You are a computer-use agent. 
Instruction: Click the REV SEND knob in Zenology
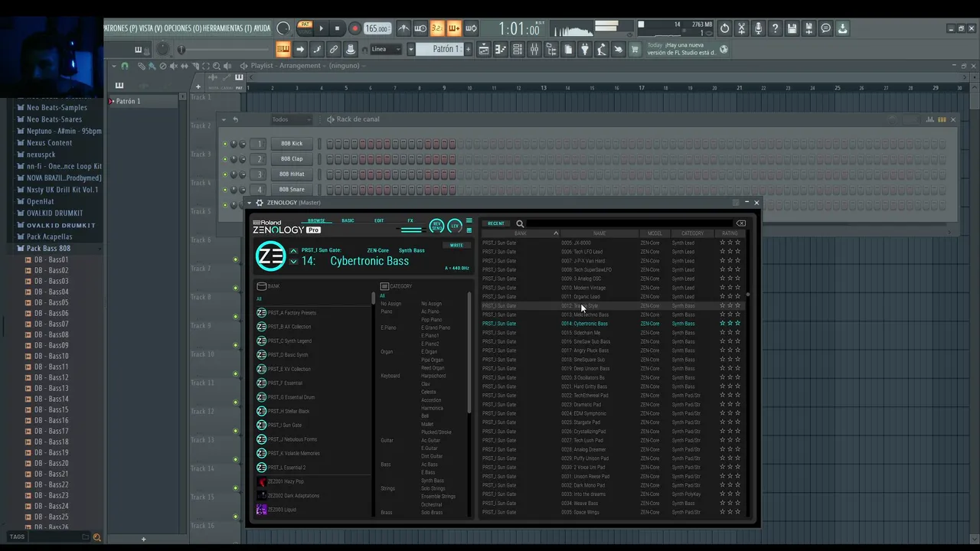436,226
